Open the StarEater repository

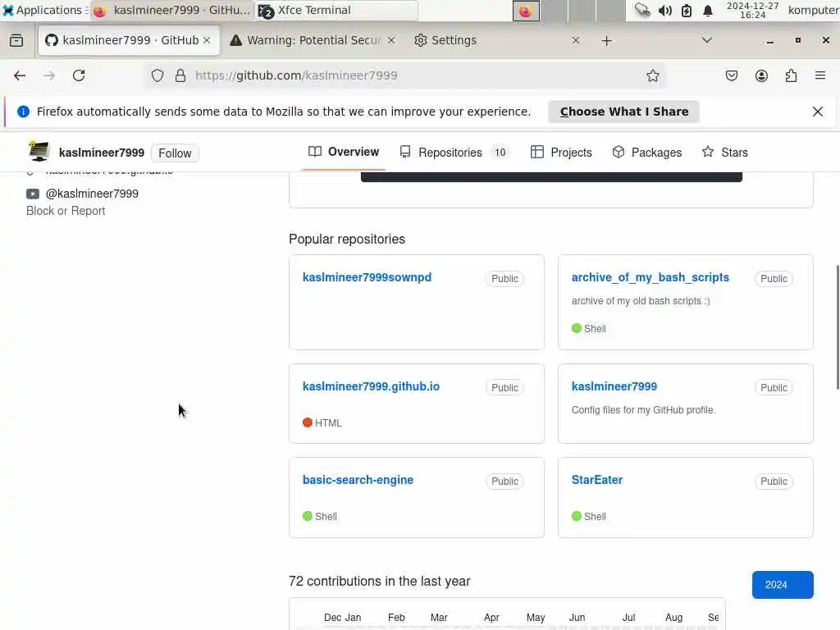[x=597, y=480]
